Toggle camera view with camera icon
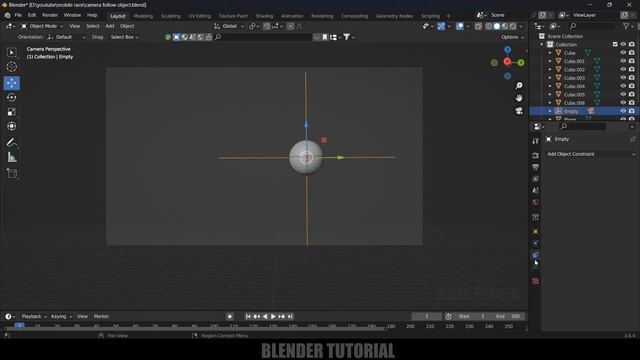The height and width of the screenshot is (360, 640). 519,111
